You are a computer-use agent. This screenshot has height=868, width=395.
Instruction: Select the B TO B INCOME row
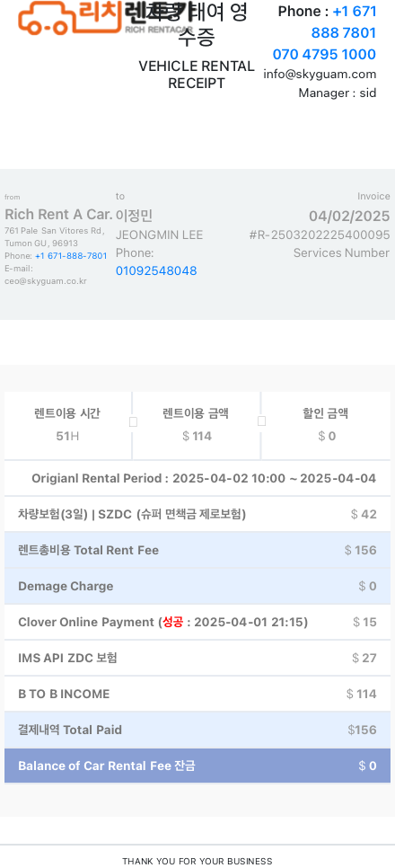click(197, 695)
